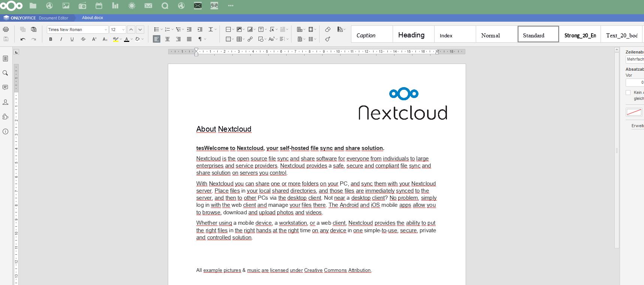Open the Mehrfach line spacing combo box

click(635, 59)
